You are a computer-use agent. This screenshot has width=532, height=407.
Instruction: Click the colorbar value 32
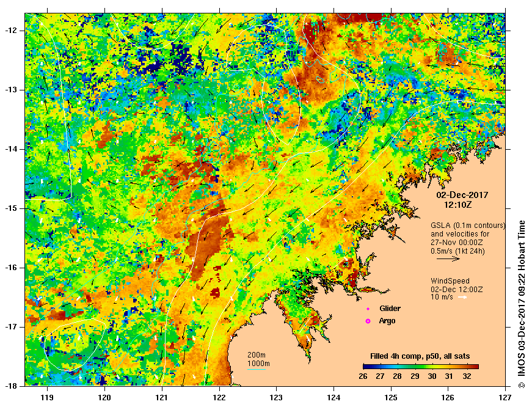pos(467,376)
